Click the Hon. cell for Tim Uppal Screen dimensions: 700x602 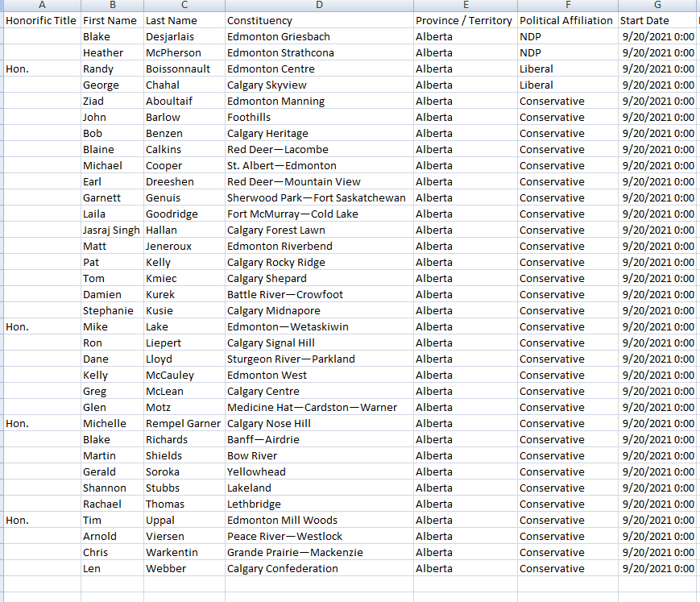point(42,520)
